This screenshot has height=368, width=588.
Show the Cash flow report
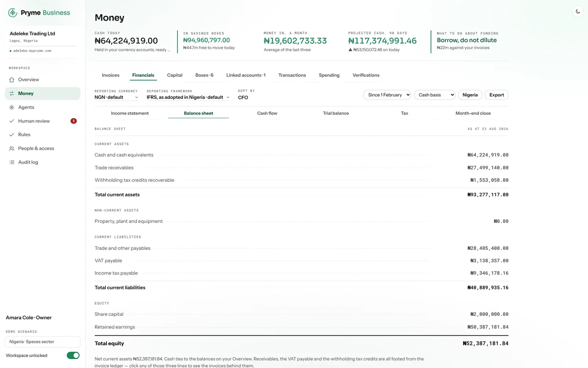pos(267,113)
